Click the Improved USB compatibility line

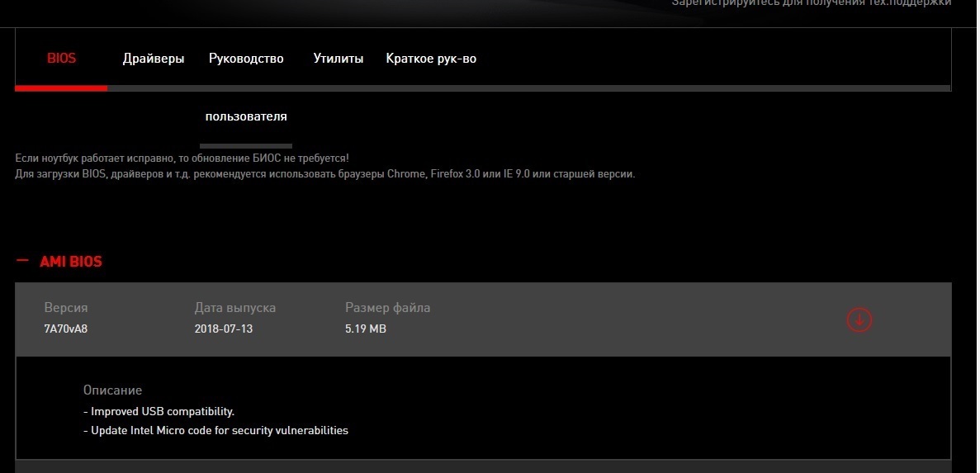tap(159, 411)
